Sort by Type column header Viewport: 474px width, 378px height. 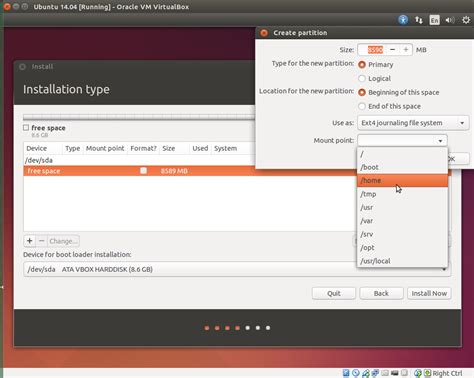click(x=72, y=148)
